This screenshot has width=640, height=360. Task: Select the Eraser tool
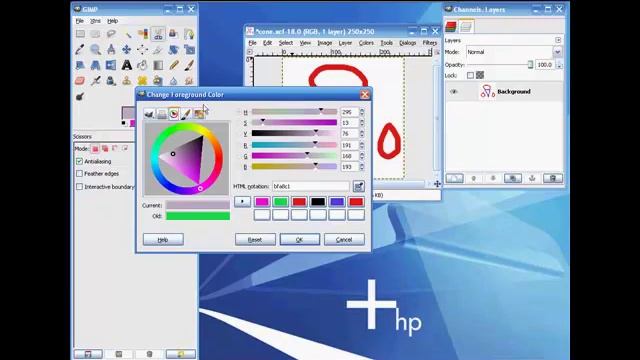coord(80,81)
